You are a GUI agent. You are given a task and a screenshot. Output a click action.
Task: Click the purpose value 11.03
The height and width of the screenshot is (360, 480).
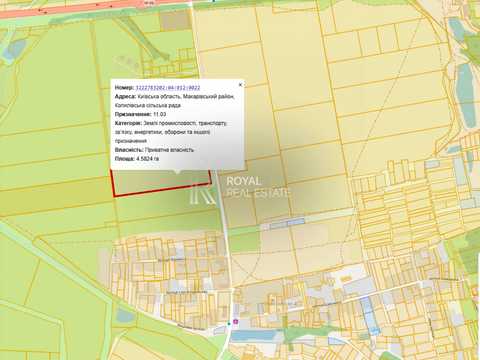pyautogui.click(x=160, y=114)
